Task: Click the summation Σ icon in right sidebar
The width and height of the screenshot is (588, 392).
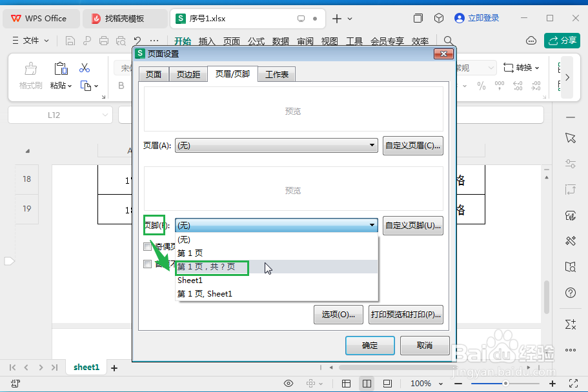Action: click(x=570, y=324)
